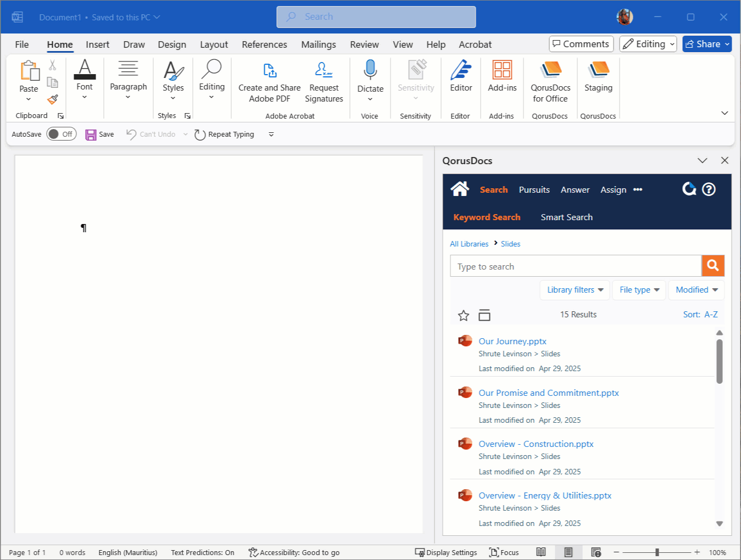Viewport: 741px width, 560px height.
Task: Launch the Staging QorusDocs add-in
Action: (598, 76)
